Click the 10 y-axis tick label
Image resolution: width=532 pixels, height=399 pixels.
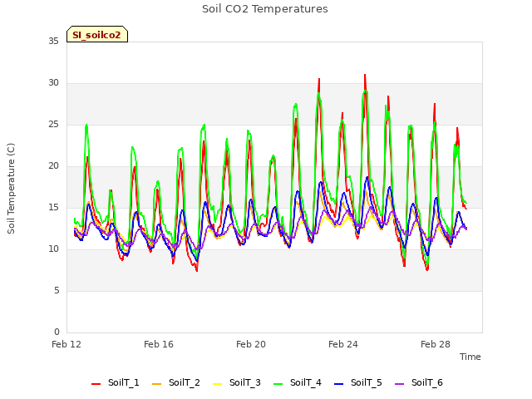click(53, 249)
